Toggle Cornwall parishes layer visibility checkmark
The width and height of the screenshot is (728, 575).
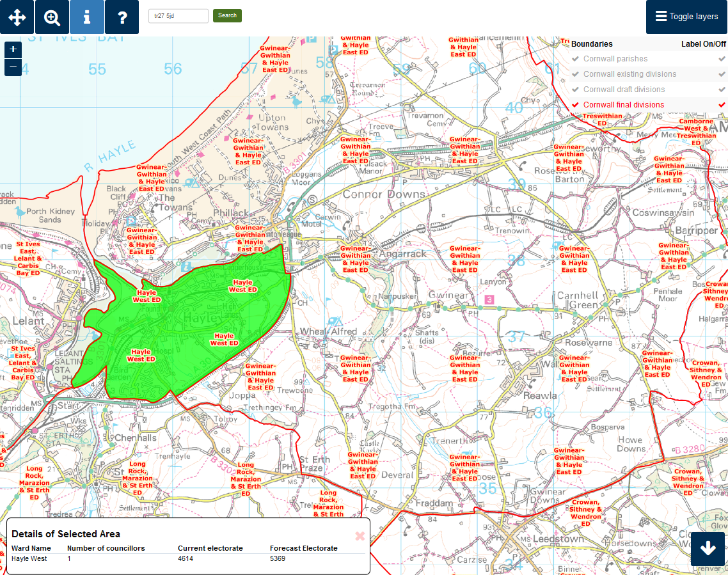coord(576,59)
